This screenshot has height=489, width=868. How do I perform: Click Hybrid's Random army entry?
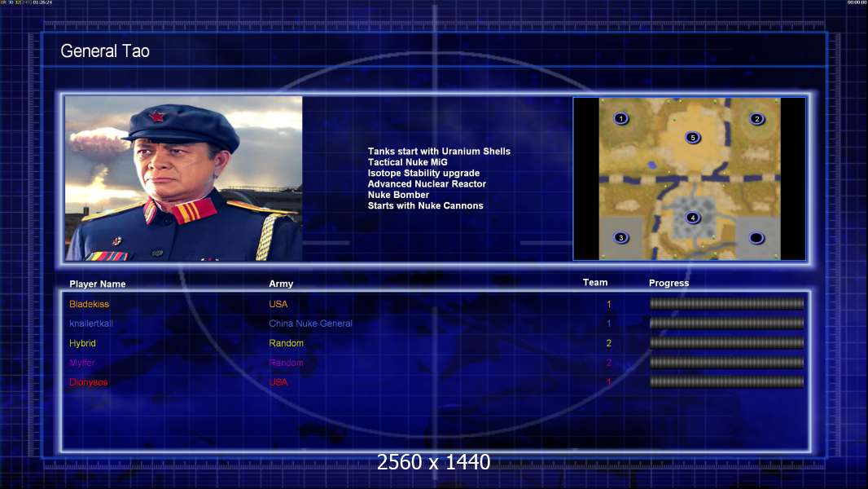[x=286, y=343]
